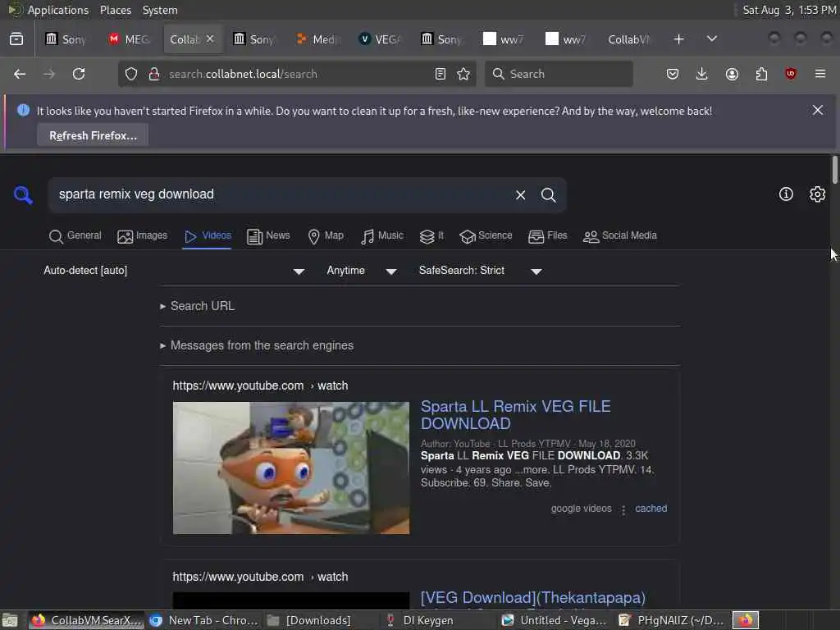This screenshot has width=840, height=630.
Task: Open the cached link of first result
Action: (x=651, y=509)
